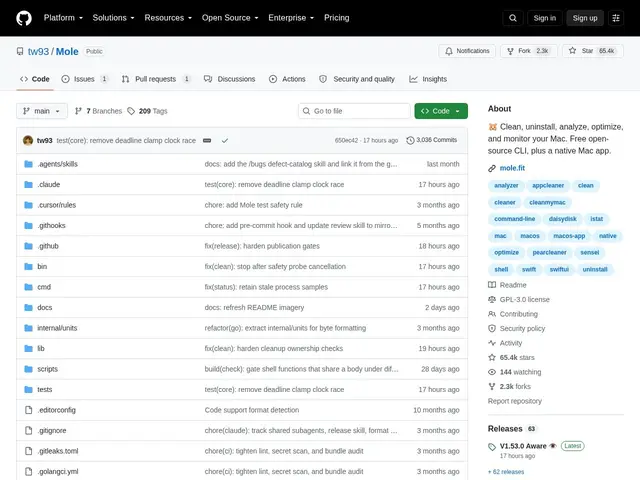Click the Star icon

pos(572,51)
